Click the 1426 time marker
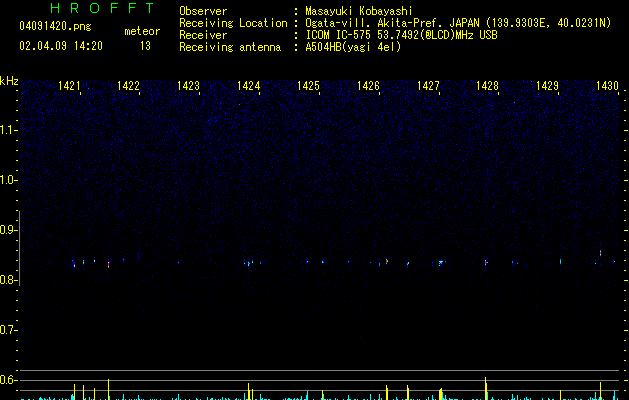Viewport: 629px width, 400px height. tap(368, 86)
